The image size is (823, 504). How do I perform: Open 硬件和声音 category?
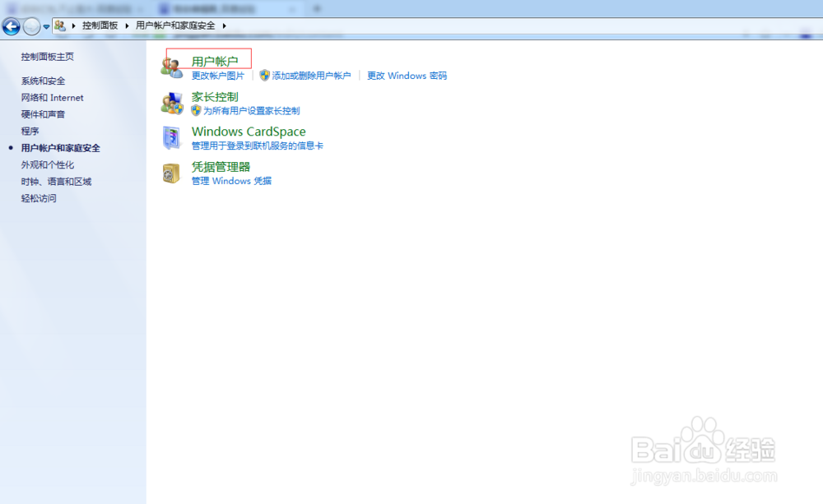[x=43, y=114]
